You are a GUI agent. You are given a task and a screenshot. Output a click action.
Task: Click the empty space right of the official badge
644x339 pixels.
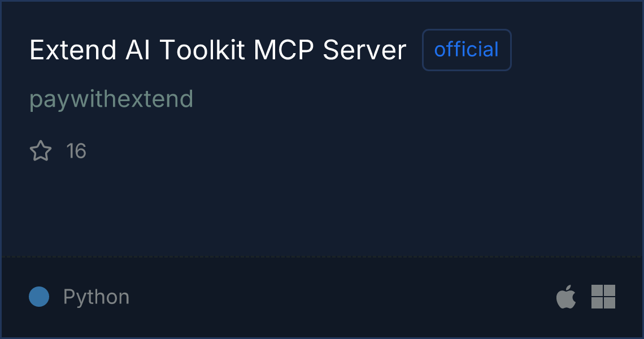575,50
